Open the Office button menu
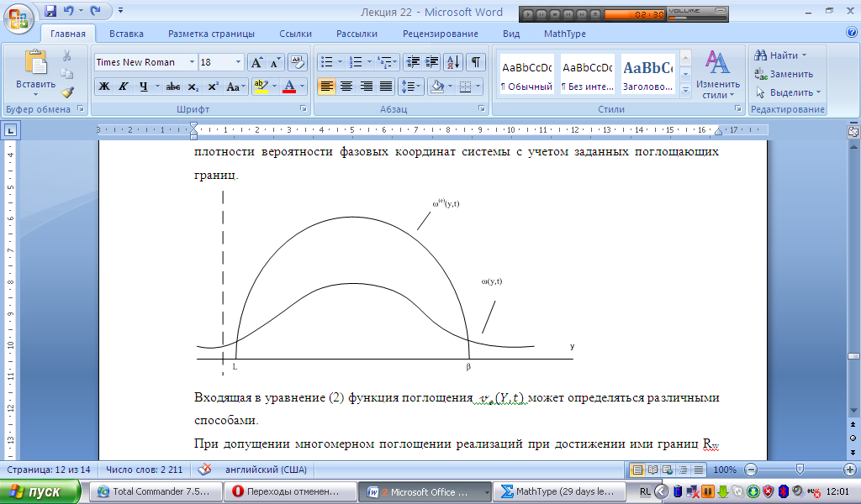The width and height of the screenshot is (861, 504). [x=18, y=18]
